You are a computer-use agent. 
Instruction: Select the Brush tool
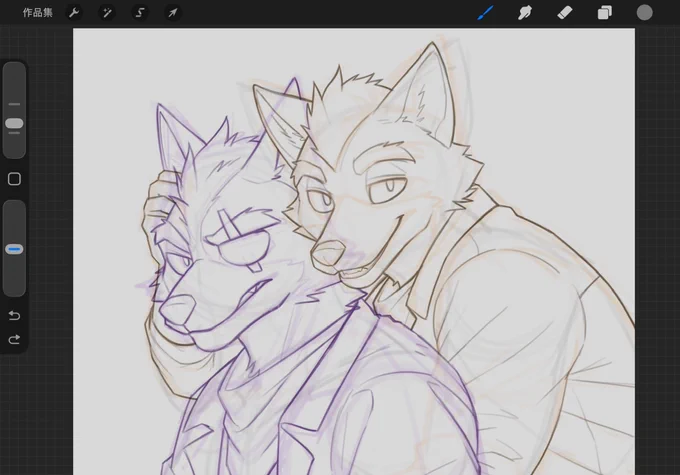coord(485,13)
